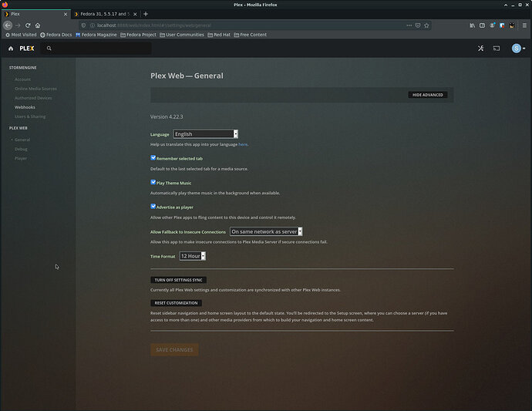Close the Fedora 31 tab
This screenshot has height=411, width=532.
tap(135, 14)
